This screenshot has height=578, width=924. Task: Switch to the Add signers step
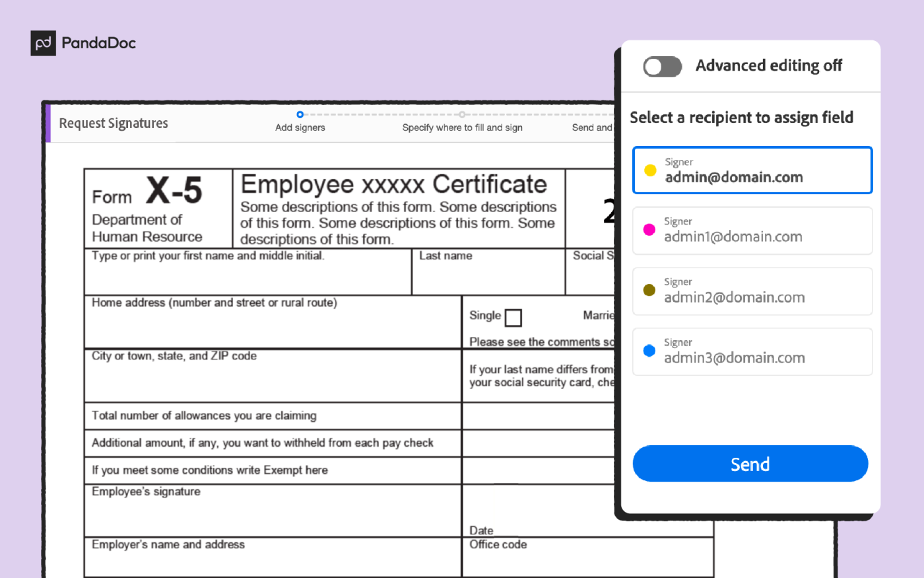(x=300, y=122)
